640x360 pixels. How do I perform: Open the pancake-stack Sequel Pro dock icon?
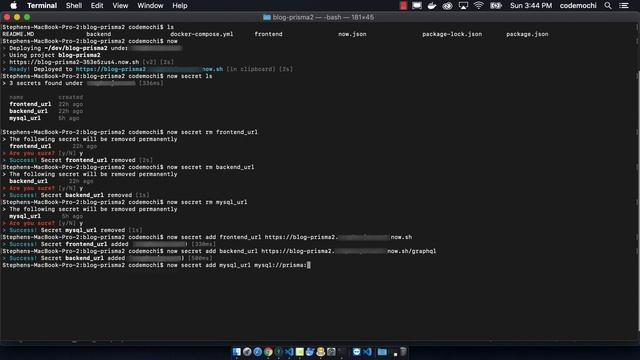[x=321, y=351]
